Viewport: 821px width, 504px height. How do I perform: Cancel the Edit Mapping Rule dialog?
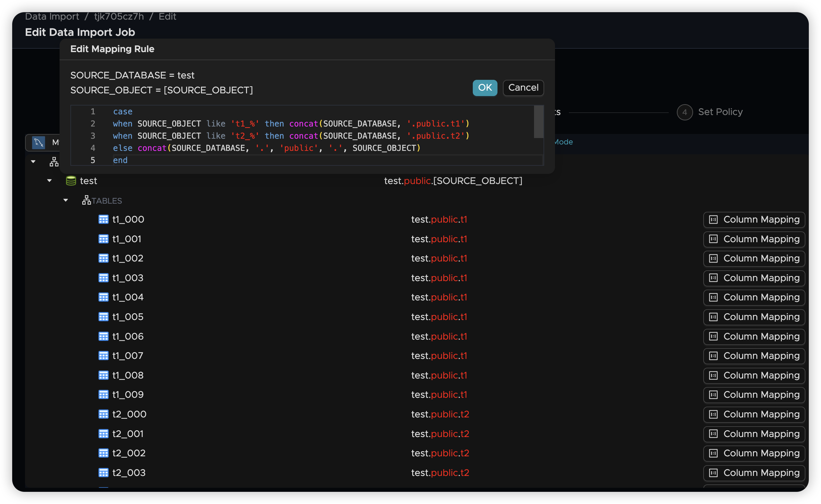(x=523, y=88)
